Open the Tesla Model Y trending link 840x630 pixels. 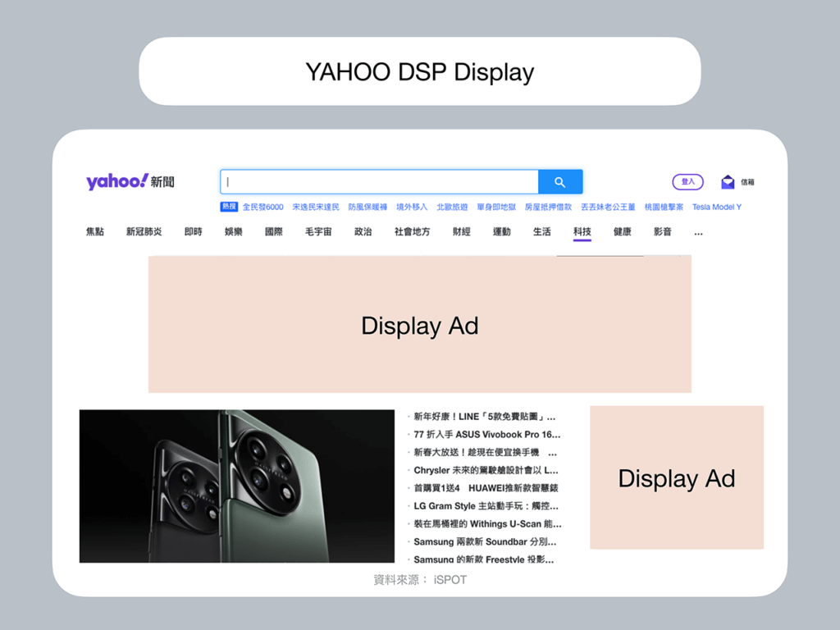[716, 206]
